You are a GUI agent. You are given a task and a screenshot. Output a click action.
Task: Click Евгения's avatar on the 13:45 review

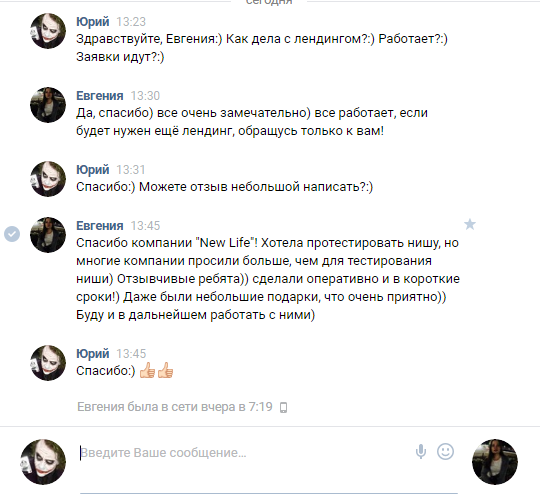coord(48,235)
